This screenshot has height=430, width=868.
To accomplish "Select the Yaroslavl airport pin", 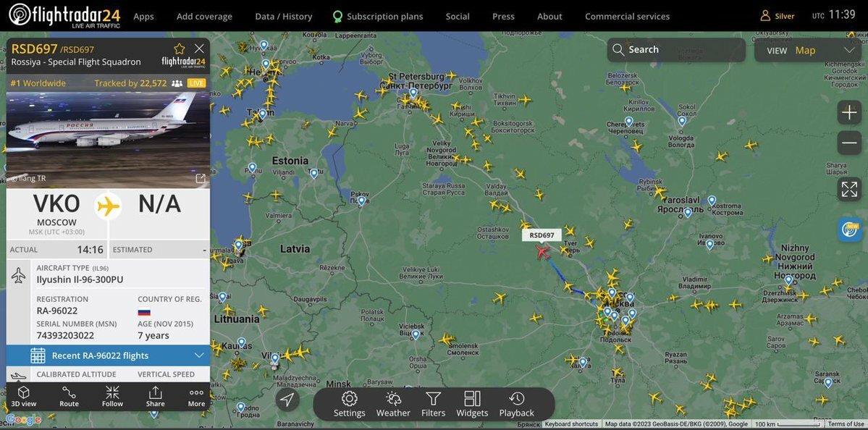I will (x=688, y=212).
